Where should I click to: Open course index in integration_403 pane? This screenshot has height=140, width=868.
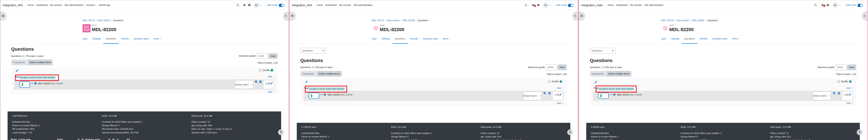point(3,16)
